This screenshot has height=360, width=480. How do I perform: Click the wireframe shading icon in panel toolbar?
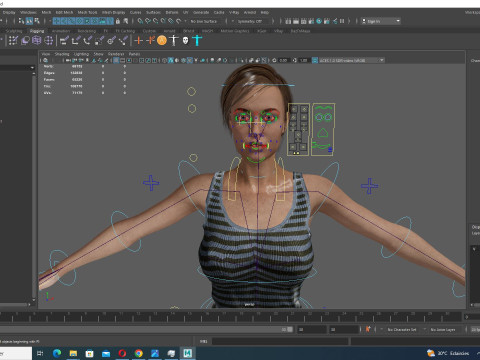[x=164, y=60]
